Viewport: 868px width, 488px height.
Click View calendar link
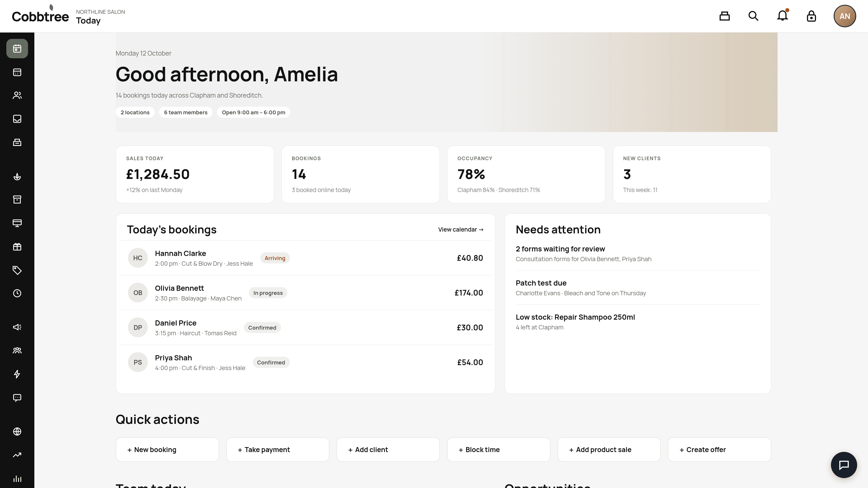pyautogui.click(x=461, y=229)
